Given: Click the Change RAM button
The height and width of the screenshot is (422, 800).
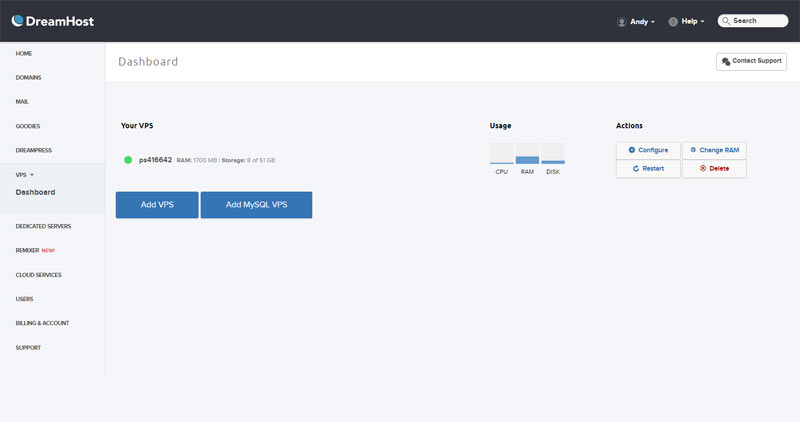Looking at the screenshot, I should point(714,150).
